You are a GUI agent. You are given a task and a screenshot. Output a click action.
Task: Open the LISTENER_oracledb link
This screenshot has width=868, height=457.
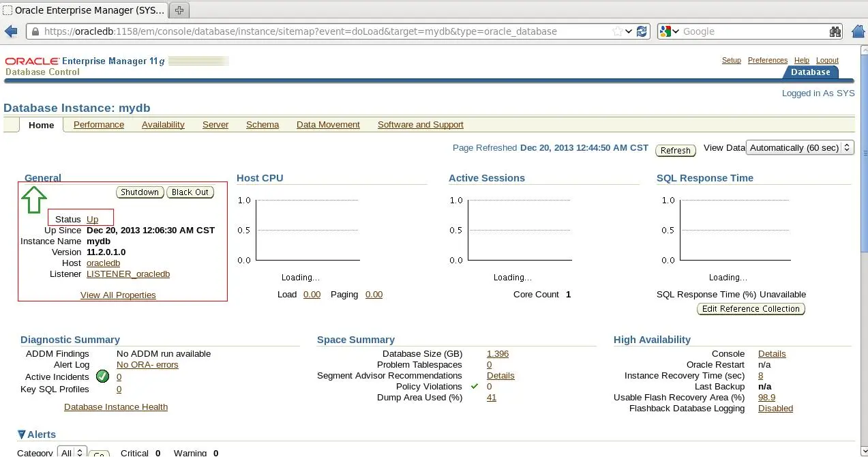tap(128, 274)
